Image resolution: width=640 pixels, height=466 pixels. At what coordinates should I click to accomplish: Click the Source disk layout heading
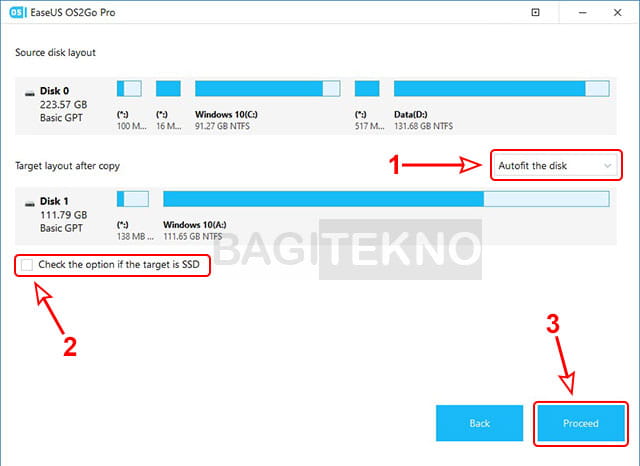(56, 53)
